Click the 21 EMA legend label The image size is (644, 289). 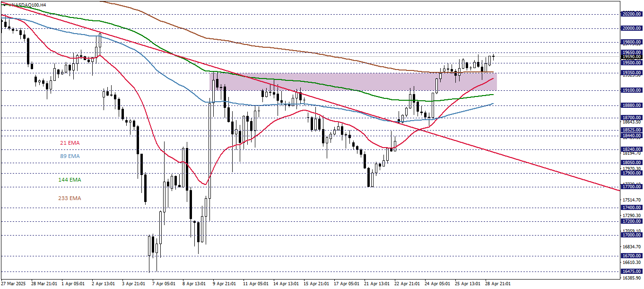click(70, 142)
